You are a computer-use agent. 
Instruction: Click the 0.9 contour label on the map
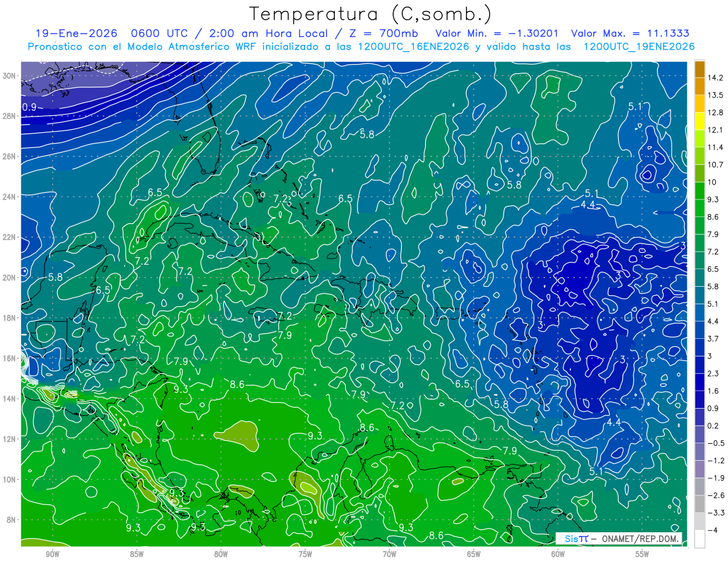pyautogui.click(x=29, y=107)
